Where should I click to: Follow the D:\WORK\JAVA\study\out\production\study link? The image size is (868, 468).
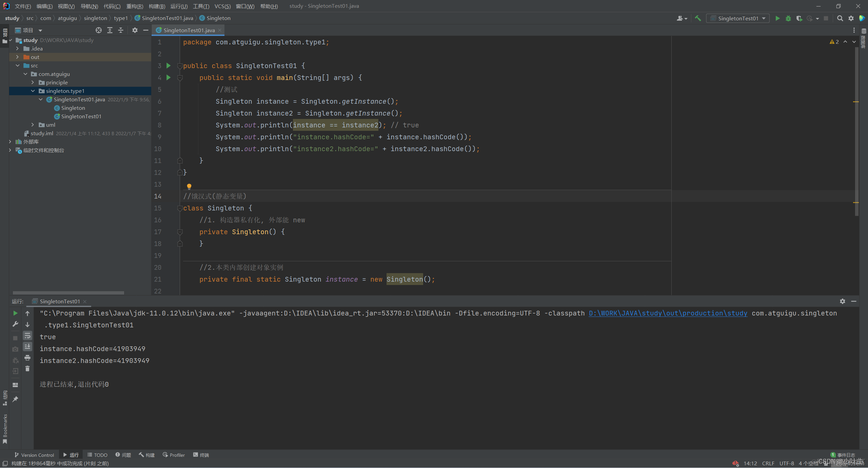(x=668, y=313)
